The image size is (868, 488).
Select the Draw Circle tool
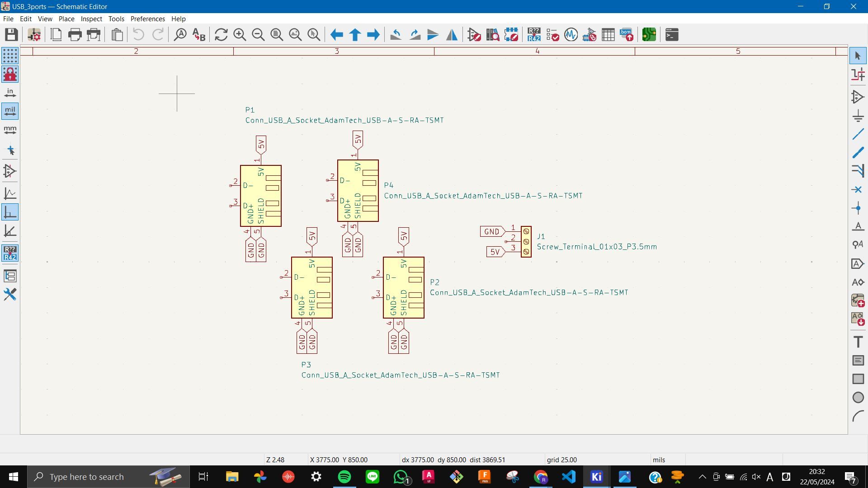click(858, 397)
